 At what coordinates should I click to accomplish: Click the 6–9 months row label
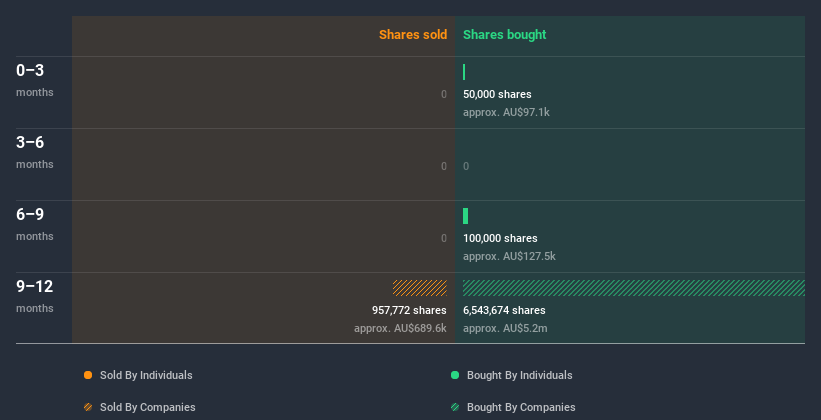tap(35, 224)
